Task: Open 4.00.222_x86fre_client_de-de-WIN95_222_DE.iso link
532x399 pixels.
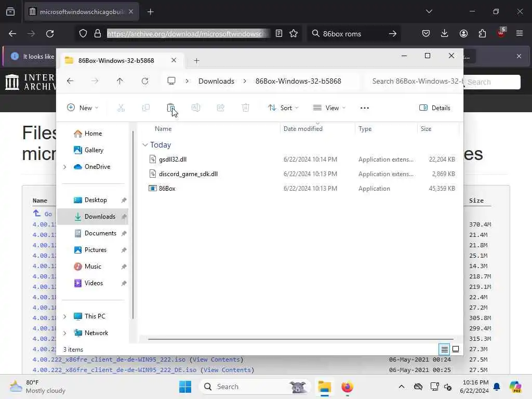Action: click(x=114, y=370)
